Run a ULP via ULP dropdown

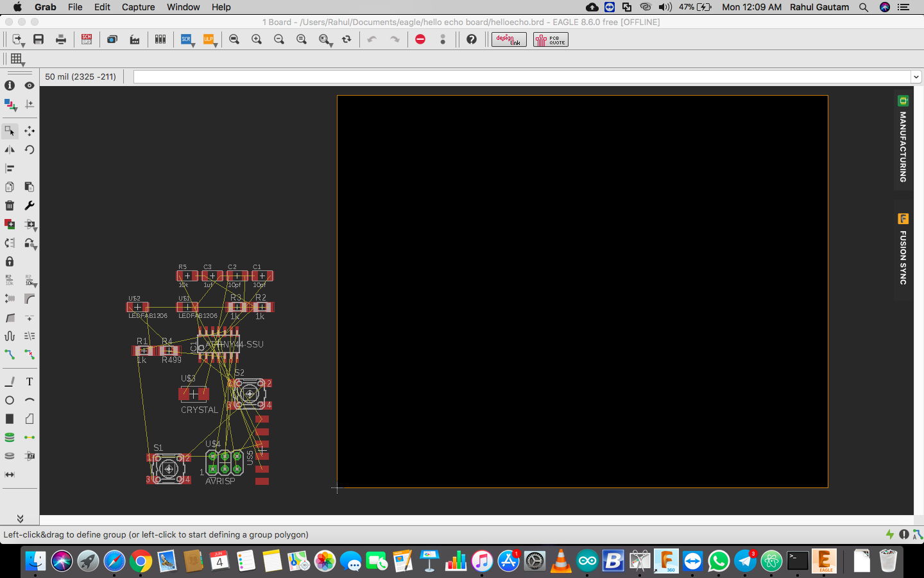pyautogui.click(x=209, y=40)
